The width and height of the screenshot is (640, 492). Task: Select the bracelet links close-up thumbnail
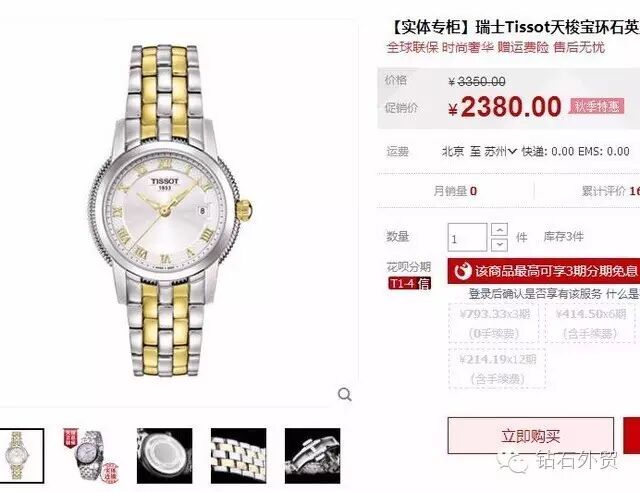[x=238, y=456]
